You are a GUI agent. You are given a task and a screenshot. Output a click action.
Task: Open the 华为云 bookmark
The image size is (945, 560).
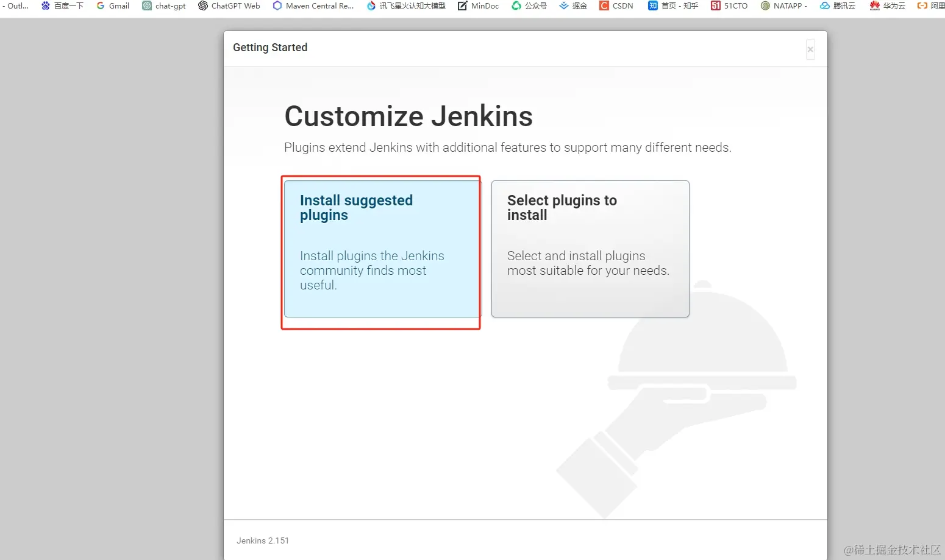[888, 5]
